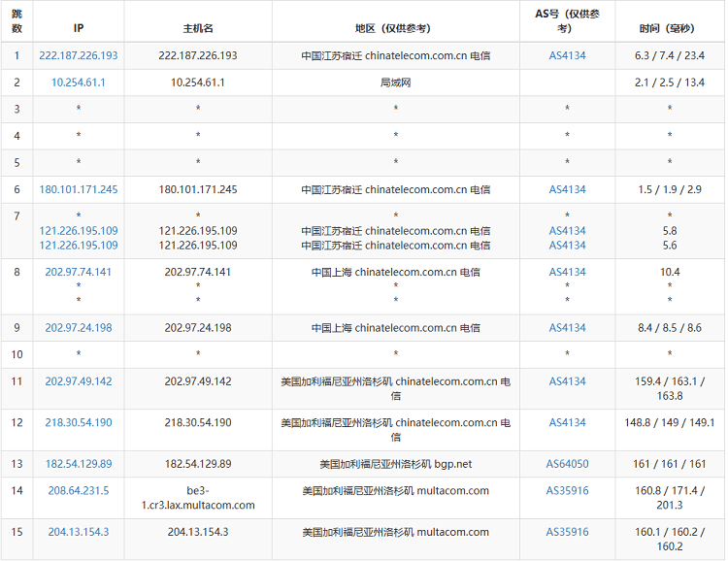This screenshot has height=561, width=728.
Task: Click the 跳数 column header
Action: pyautogui.click(x=17, y=21)
